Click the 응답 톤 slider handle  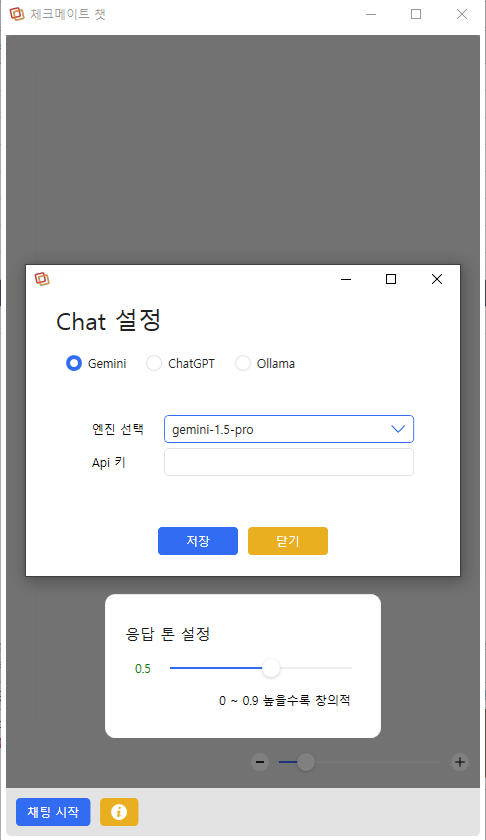[x=271, y=668]
